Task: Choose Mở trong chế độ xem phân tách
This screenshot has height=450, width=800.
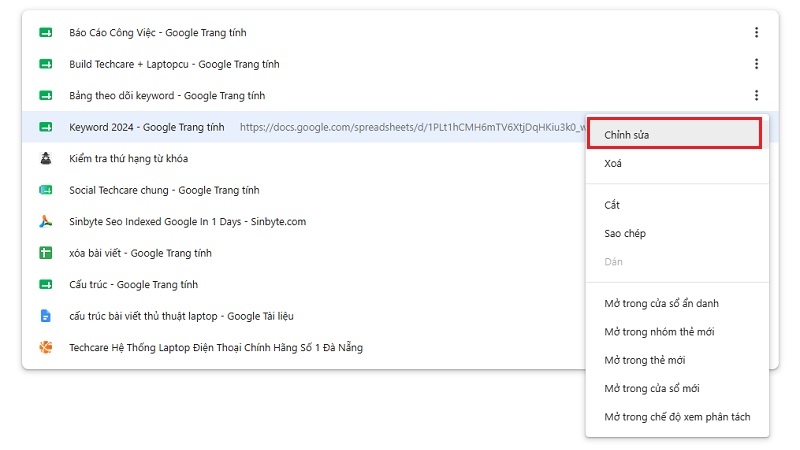Action: coord(677,417)
